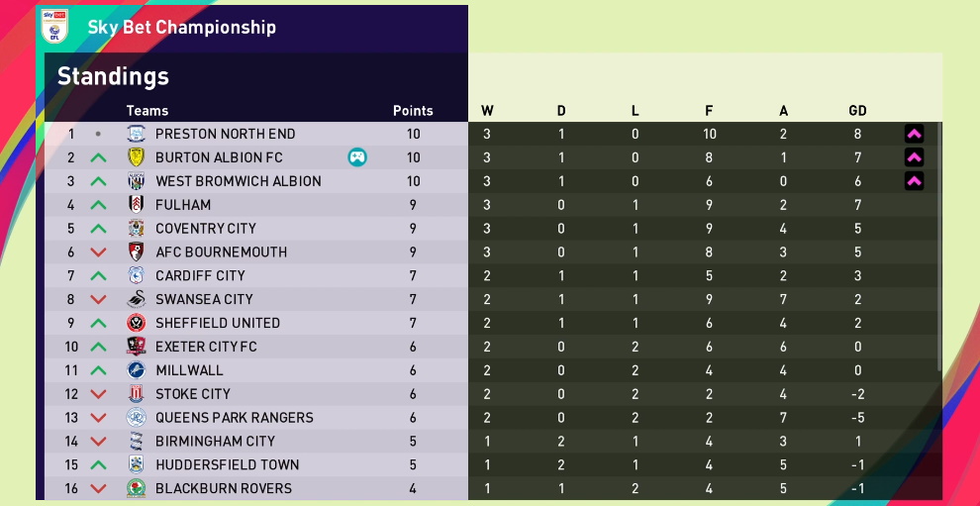Click the Blackburn Rovers club crest
The image size is (980, 506).
137,488
